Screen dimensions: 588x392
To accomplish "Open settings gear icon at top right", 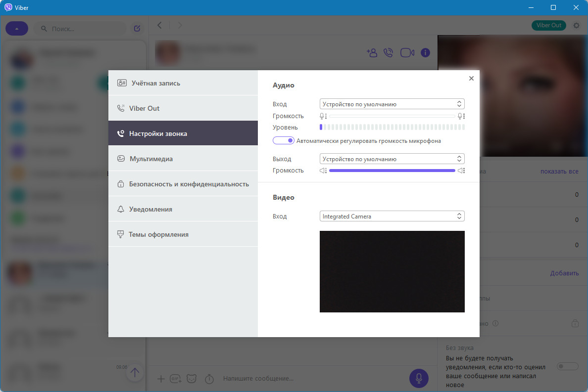I will tap(576, 25).
